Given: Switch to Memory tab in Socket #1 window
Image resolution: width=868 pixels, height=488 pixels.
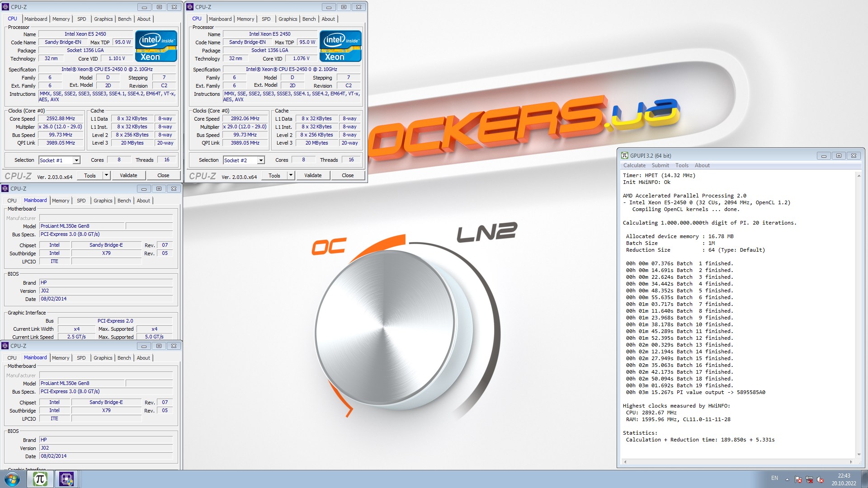Looking at the screenshot, I should (x=61, y=19).
